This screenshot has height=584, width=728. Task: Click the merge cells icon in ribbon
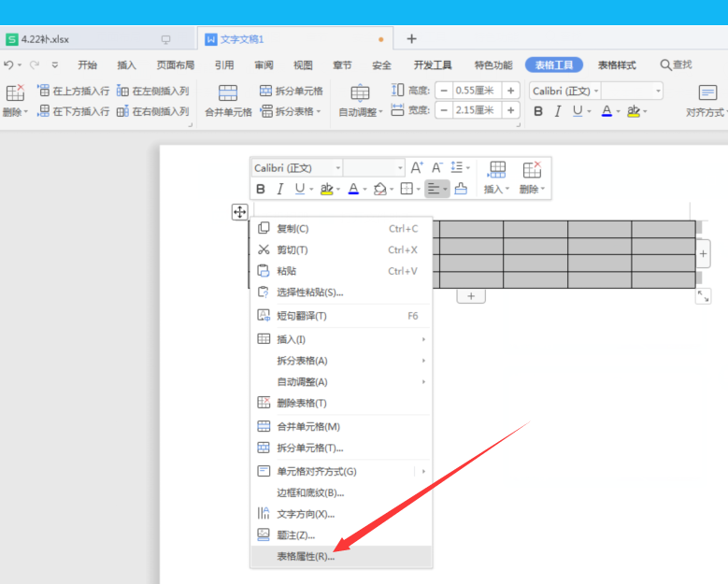click(x=228, y=93)
